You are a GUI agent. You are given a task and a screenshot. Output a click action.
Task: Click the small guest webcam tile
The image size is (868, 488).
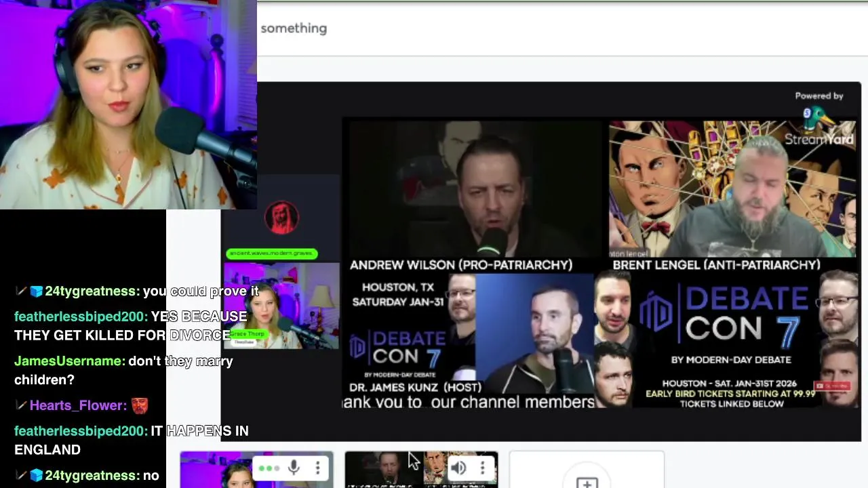[281, 306]
